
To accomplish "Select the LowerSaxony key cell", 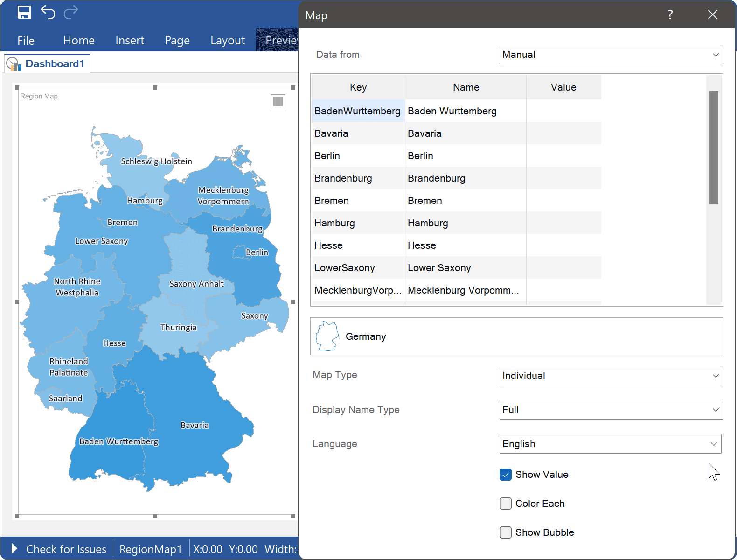I will [358, 268].
